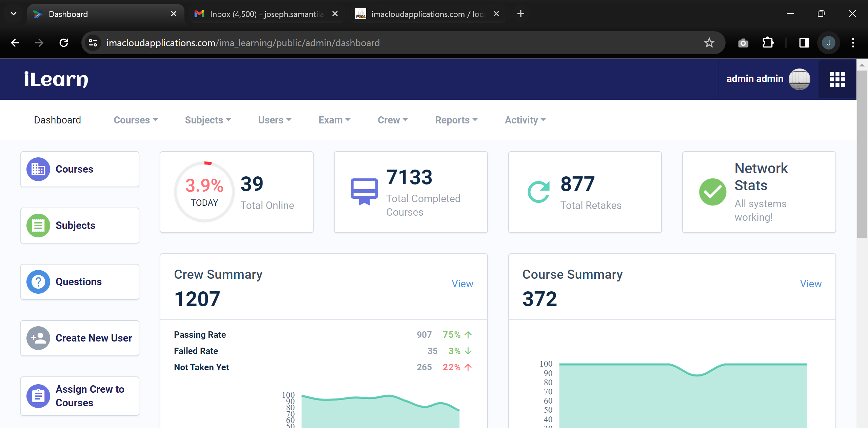The width and height of the screenshot is (868, 428).
Task: Expand the Activity dropdown menu
Action: (x=525, y=120)
